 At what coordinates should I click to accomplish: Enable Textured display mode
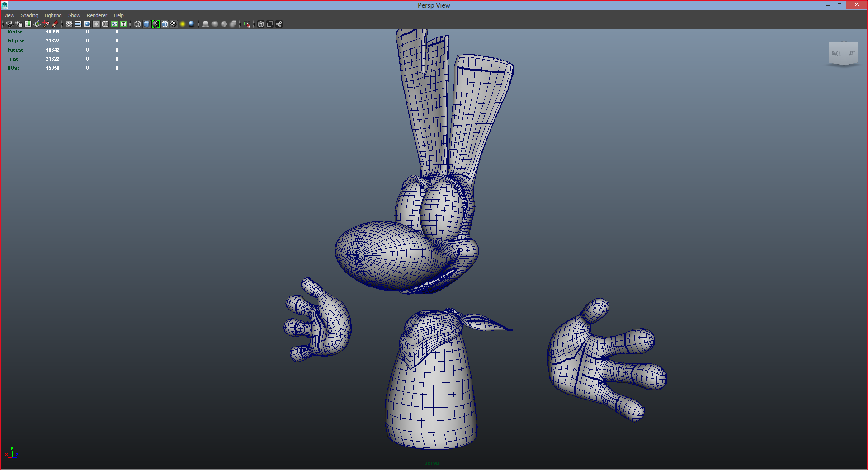tap(174, 24)
